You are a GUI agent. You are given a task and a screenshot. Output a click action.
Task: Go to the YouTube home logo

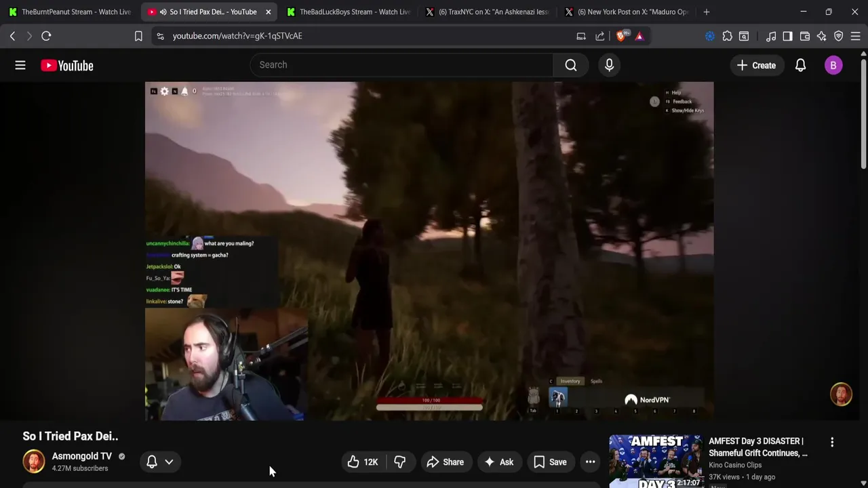tap(66, 65)
